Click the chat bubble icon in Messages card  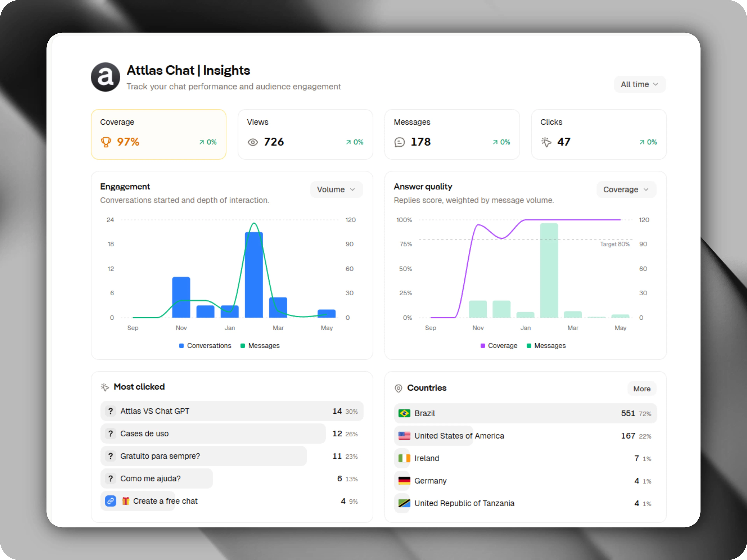[x=400, y=142]
